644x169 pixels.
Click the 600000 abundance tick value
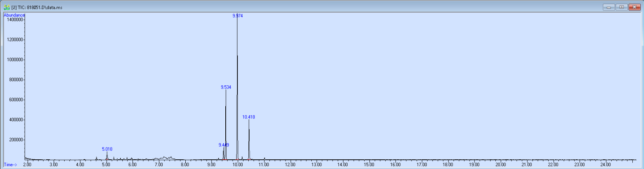coord(15,100)
